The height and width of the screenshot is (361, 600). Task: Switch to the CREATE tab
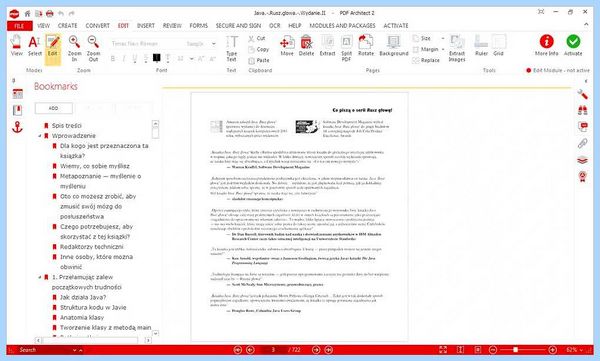click(x=68, y=26)
